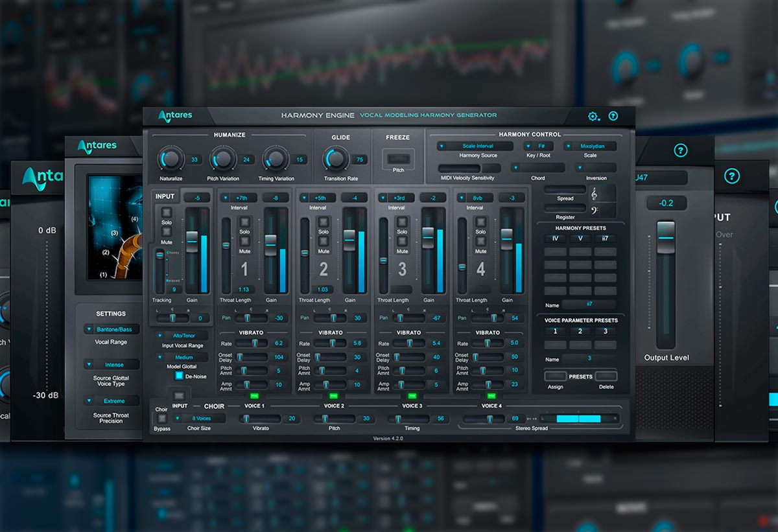The width and height of the screenshot is (778, 532).
Task: Click help icon in the U47 background window
Action: coord(680,150)
